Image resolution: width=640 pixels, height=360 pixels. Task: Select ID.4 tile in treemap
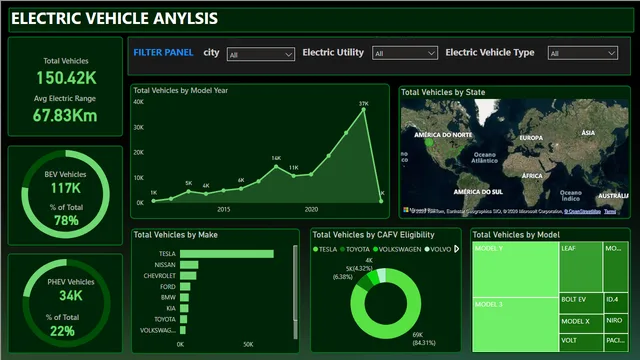[x=616, y=303]
